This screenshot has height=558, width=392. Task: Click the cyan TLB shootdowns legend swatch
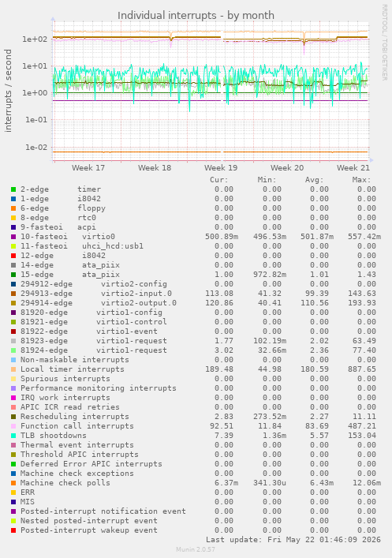[x=13, y=436]
